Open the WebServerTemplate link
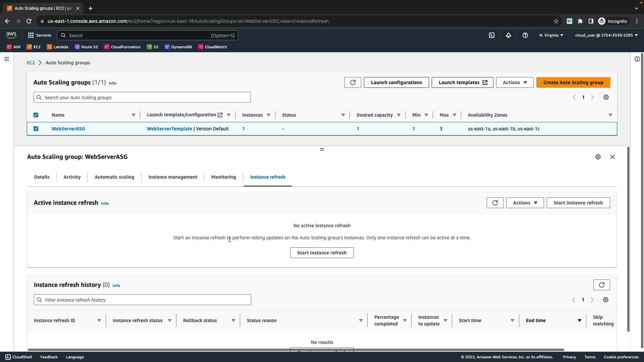The width and height of the screenshot is (644, 362). (169, 129)
